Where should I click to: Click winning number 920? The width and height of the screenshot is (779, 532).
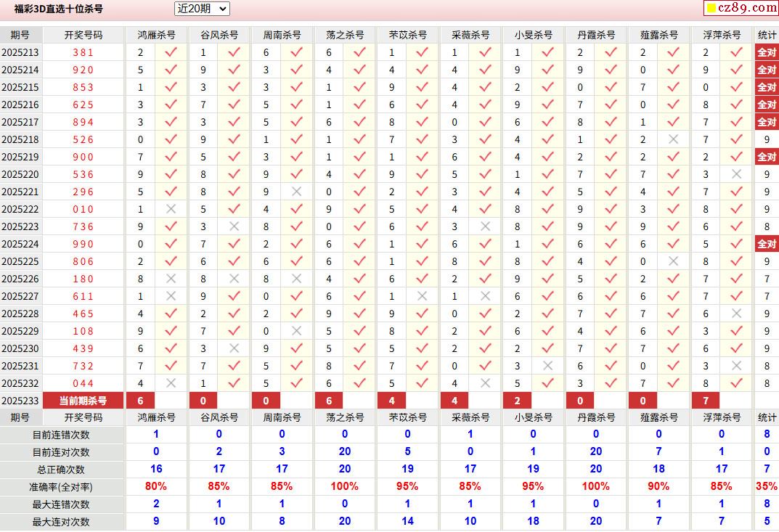point(83,70)
